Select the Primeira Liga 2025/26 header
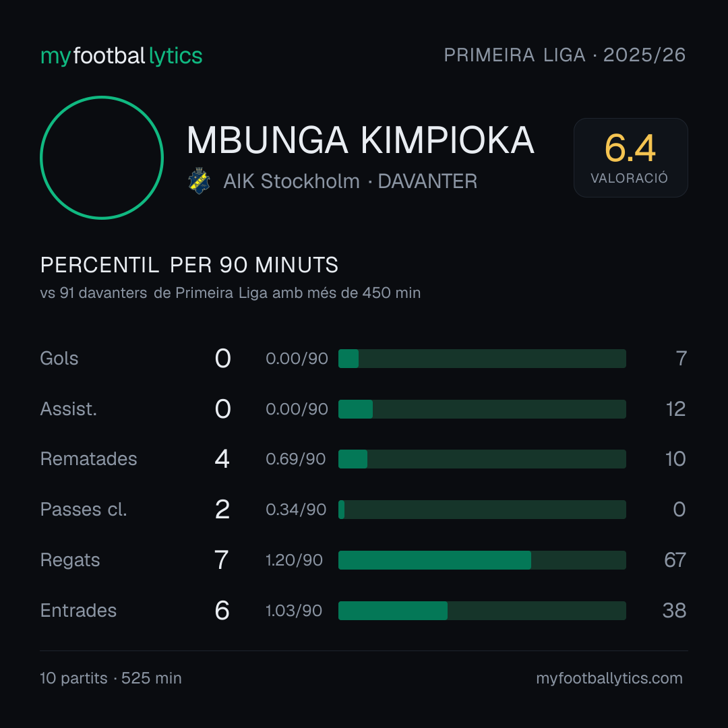 point(565,55)
